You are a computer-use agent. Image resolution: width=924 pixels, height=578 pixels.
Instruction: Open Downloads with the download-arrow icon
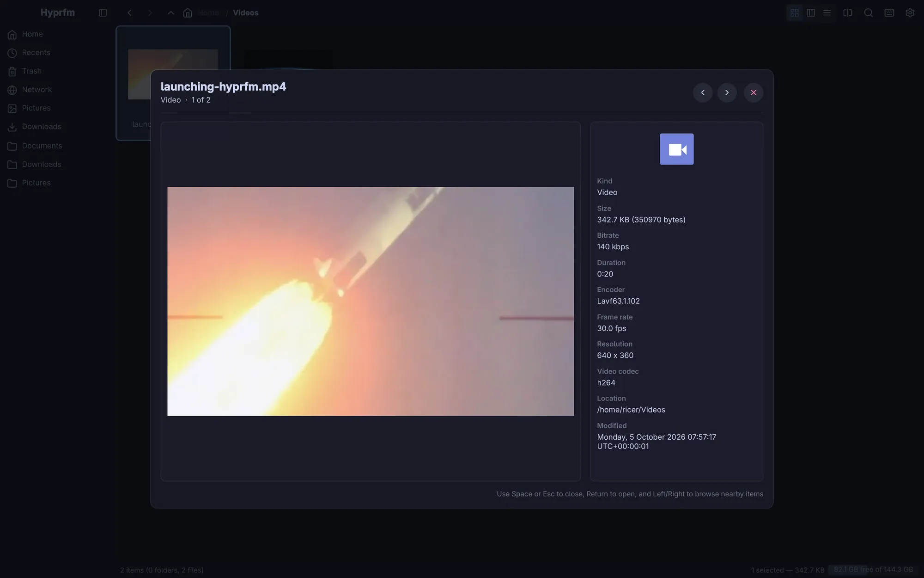pyautogui.click(x=57, y=127)
